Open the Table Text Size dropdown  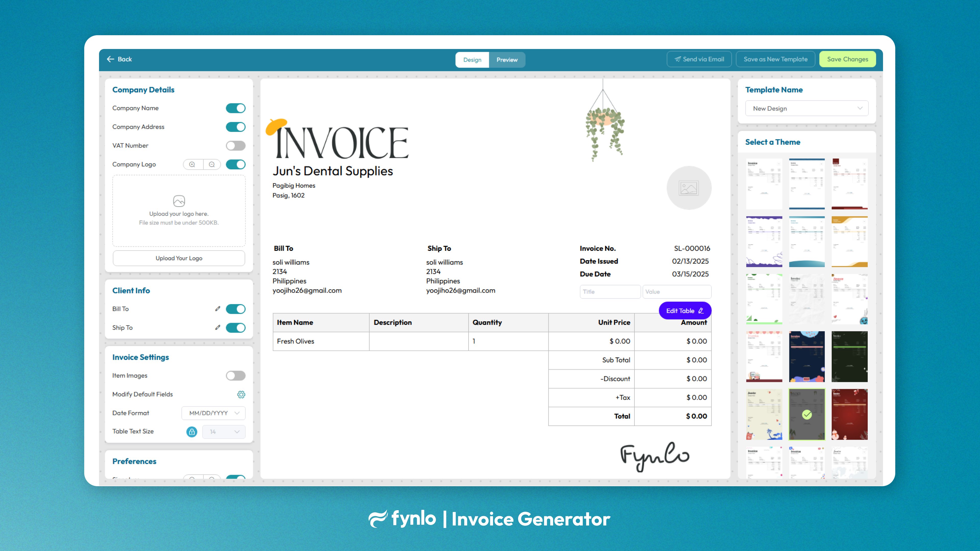point(224,432)
